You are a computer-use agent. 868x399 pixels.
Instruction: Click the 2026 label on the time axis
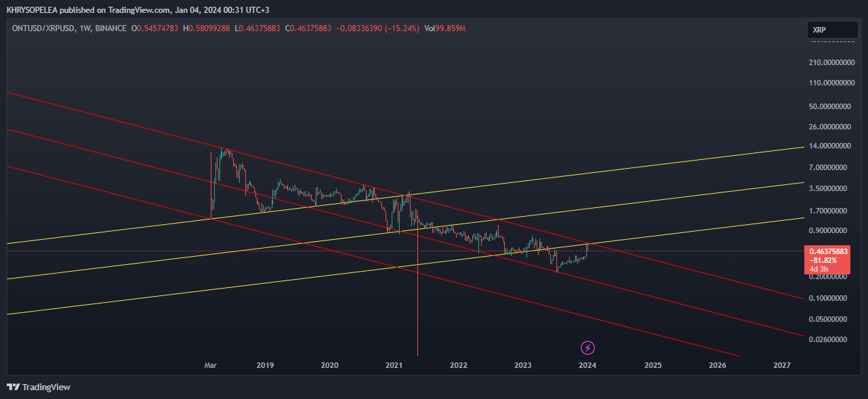click(717, 365)
